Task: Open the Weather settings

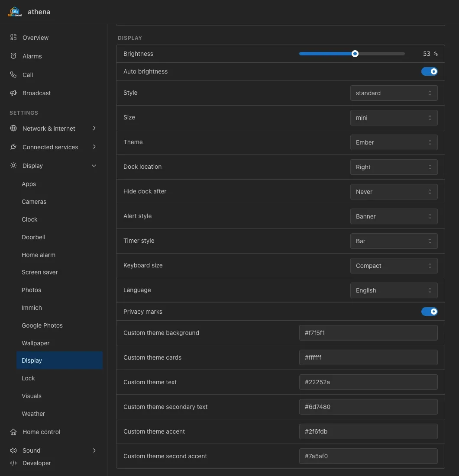Action: point(33,414)
